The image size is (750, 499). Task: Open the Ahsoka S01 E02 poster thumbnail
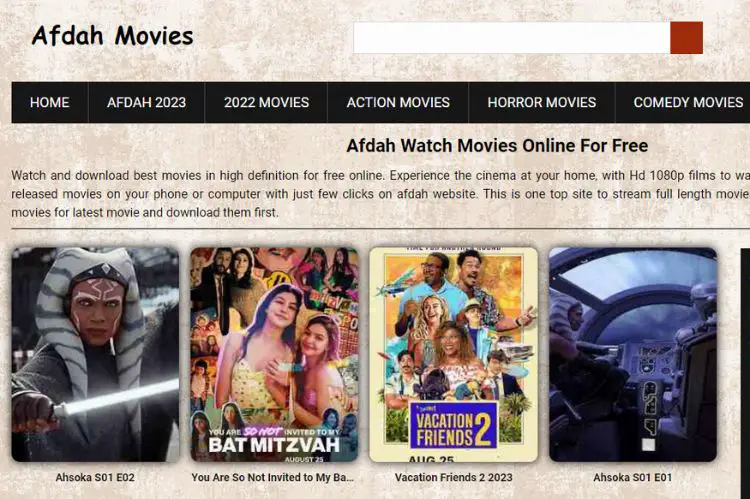(x=96, y=355)
